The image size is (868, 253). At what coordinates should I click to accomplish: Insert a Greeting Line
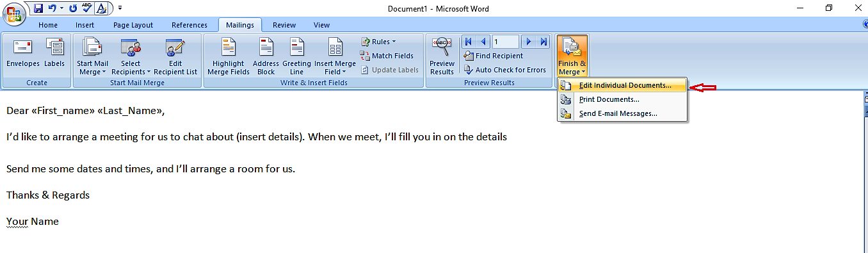click(x=296, y=56)
